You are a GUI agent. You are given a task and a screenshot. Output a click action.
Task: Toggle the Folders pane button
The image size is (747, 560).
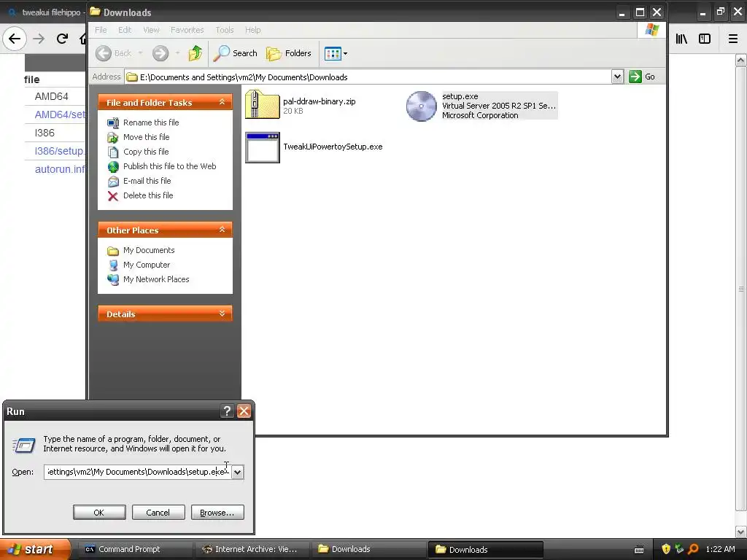[289, 53]
